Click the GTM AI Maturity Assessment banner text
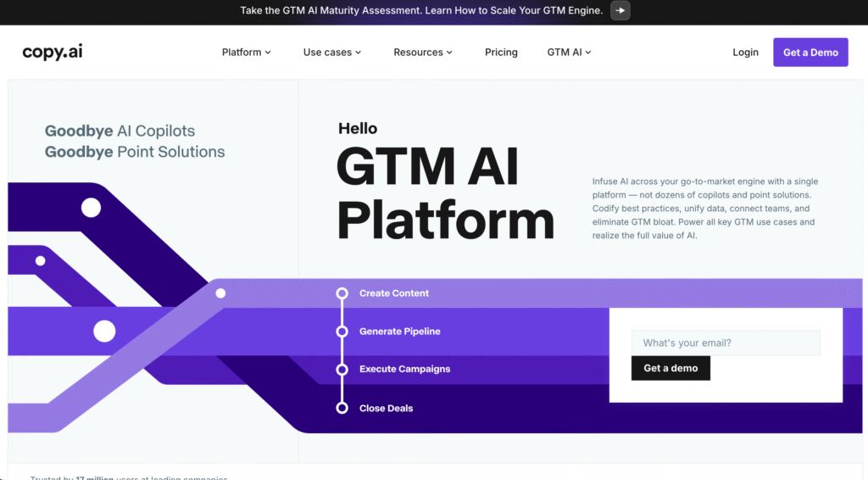868x480 pixels. coord(421,10)
